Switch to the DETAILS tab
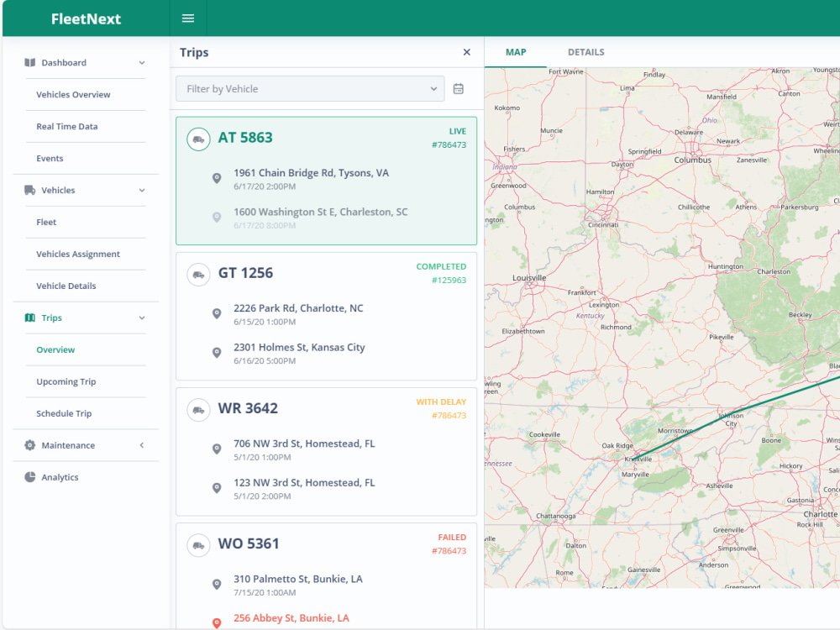The image size is (840, 630). 586,52
